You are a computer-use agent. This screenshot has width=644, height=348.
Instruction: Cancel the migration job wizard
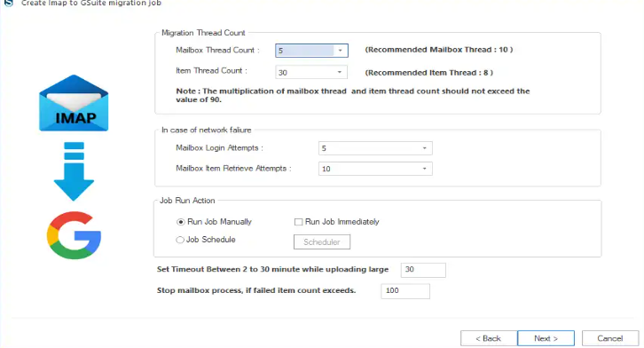[610, 338]
